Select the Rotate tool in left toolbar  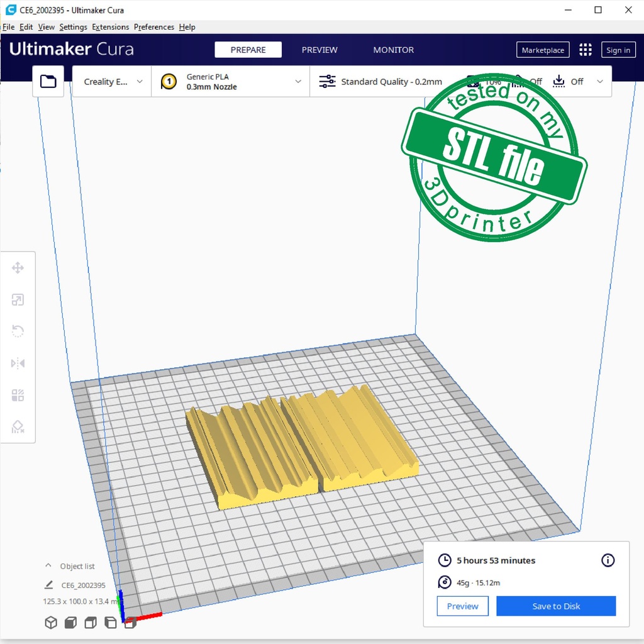tap(18, 331)
